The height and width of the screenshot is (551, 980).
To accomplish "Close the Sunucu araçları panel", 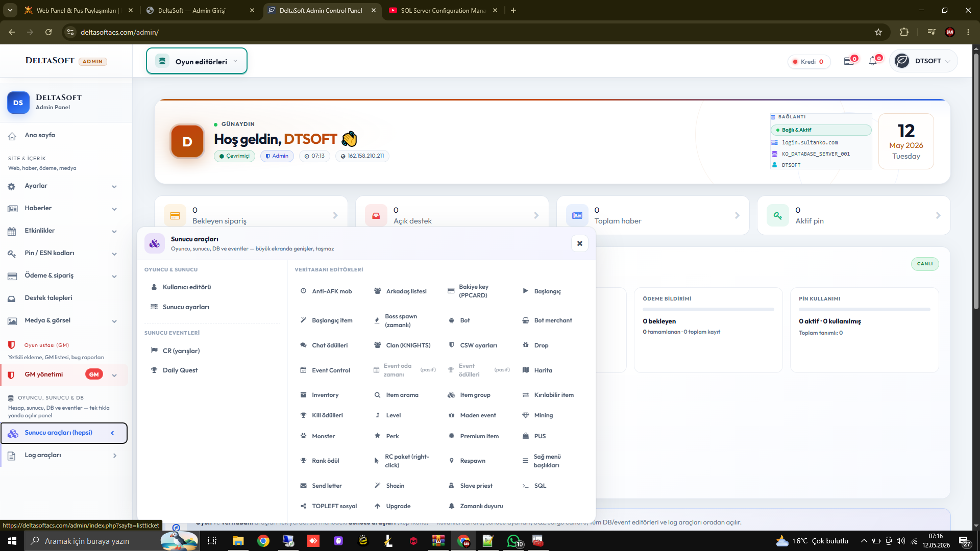I will (579, 243).
